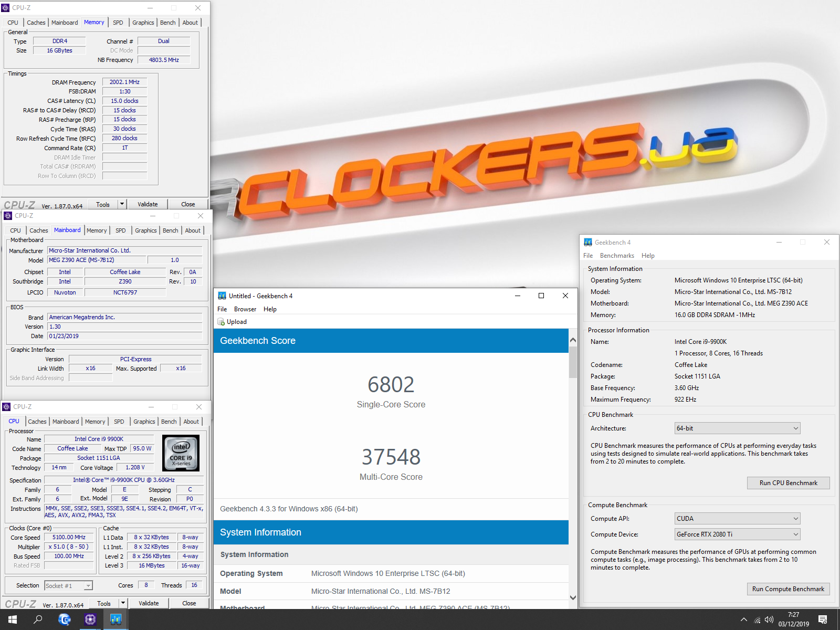
Task: Click the MEG Z390 ACE model field
Action: pyautogui.click(x=97, y=260)
